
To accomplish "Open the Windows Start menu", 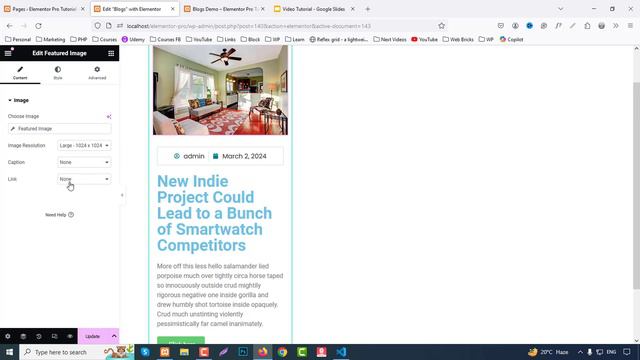I will coord(9,352).
